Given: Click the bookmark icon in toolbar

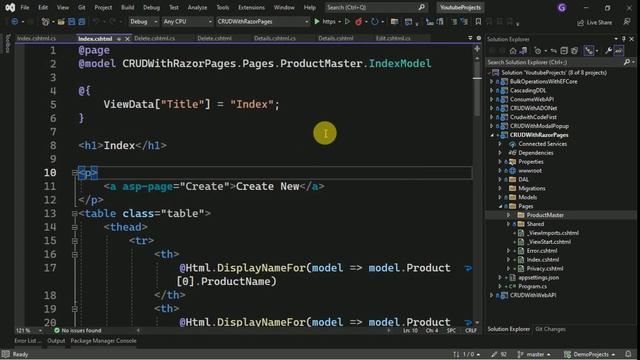Looking at the screenshot, I should tap(478, 22).
